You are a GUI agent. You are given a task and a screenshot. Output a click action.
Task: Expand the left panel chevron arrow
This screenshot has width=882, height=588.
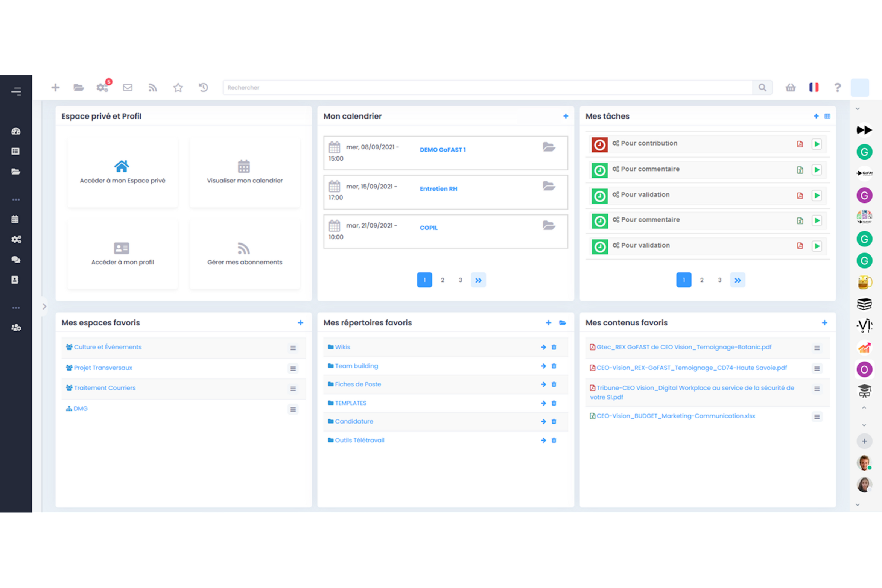tap(44, 307)
